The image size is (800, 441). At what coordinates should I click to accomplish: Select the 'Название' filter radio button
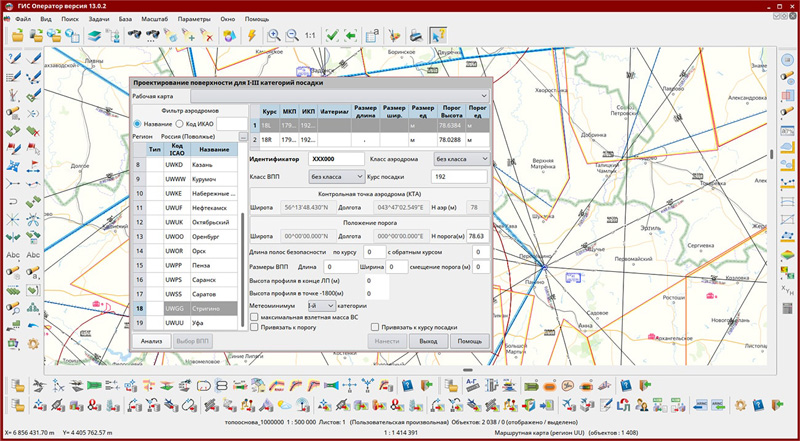(137, 124)
